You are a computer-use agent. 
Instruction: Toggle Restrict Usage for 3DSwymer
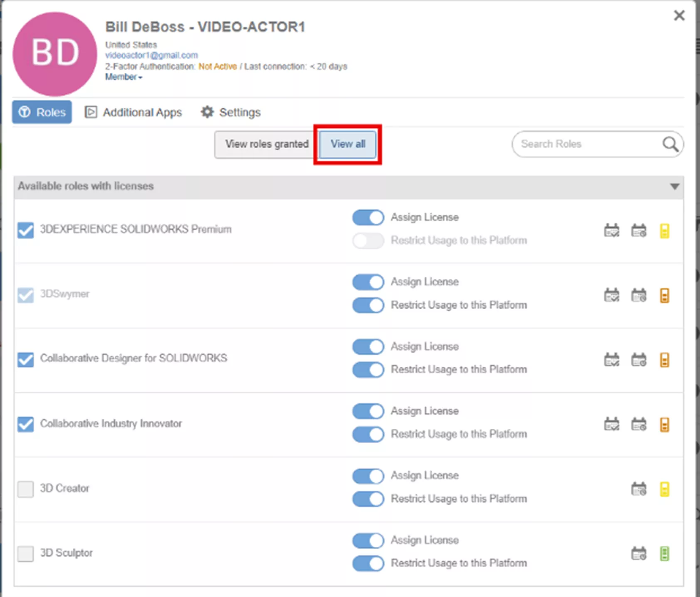point(368,305)
